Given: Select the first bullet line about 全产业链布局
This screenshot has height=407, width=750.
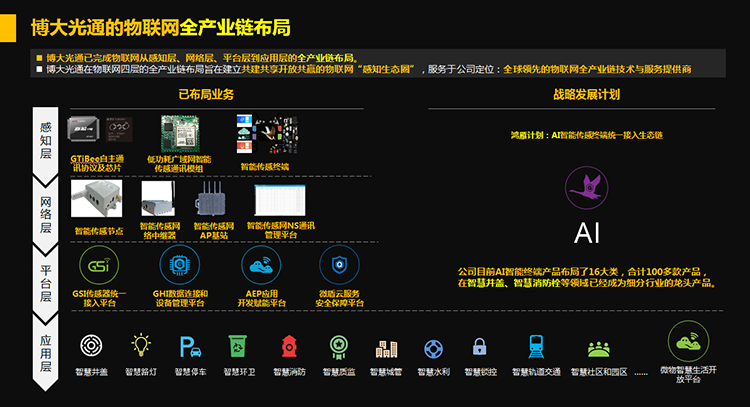Looking at the screenshot, I should point(202,58).
